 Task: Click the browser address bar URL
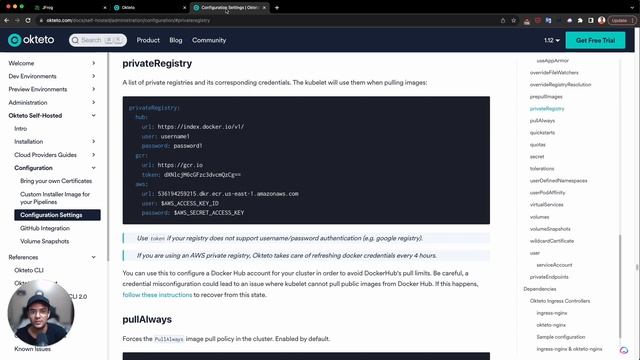[128, 20]
